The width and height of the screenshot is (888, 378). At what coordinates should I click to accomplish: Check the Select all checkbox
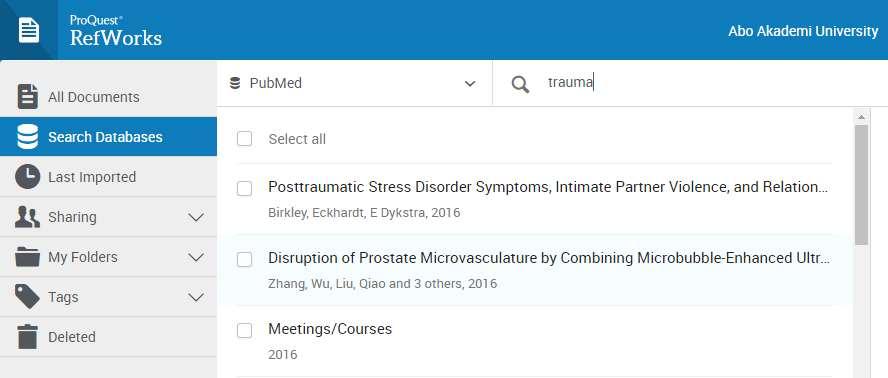pyautogui.click(x=245, y=139)
